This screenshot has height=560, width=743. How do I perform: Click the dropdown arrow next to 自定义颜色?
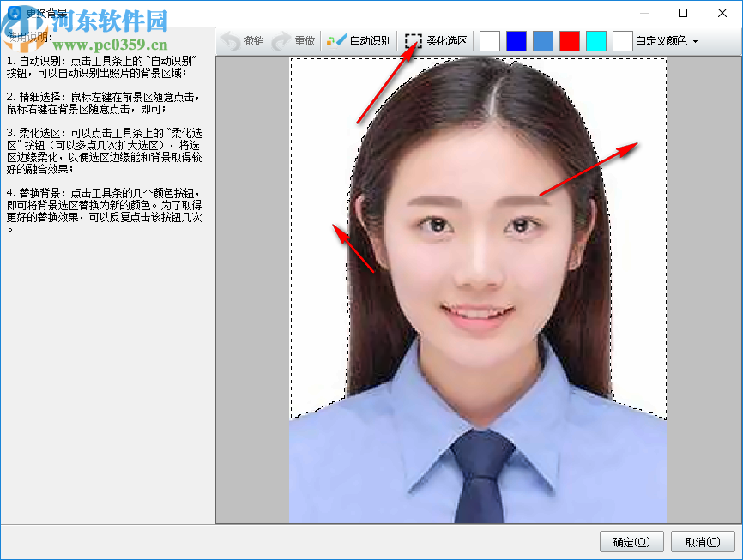click(x=694, y=39)
